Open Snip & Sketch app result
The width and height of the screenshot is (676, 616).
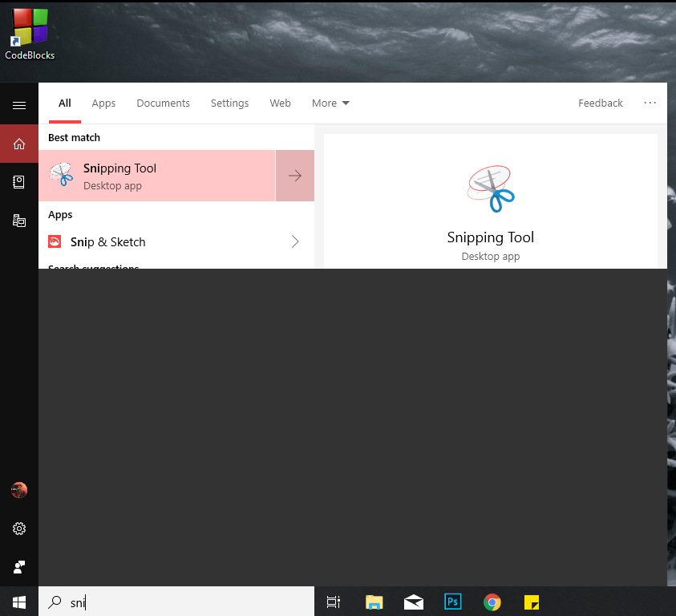[x=176, y=241]
